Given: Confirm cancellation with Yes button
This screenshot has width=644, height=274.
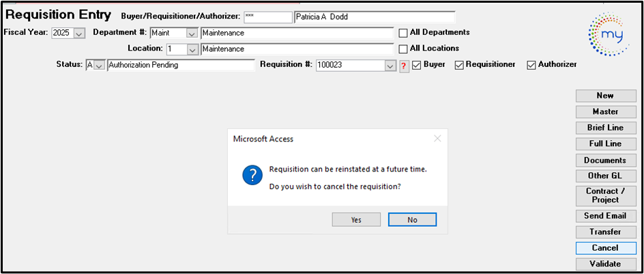Looking at the screenshot, I should click(x=356, y=220).
